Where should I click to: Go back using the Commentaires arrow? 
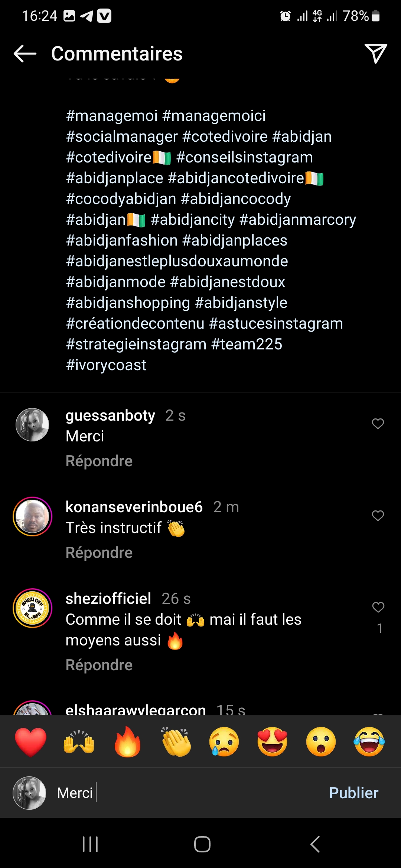25,54
